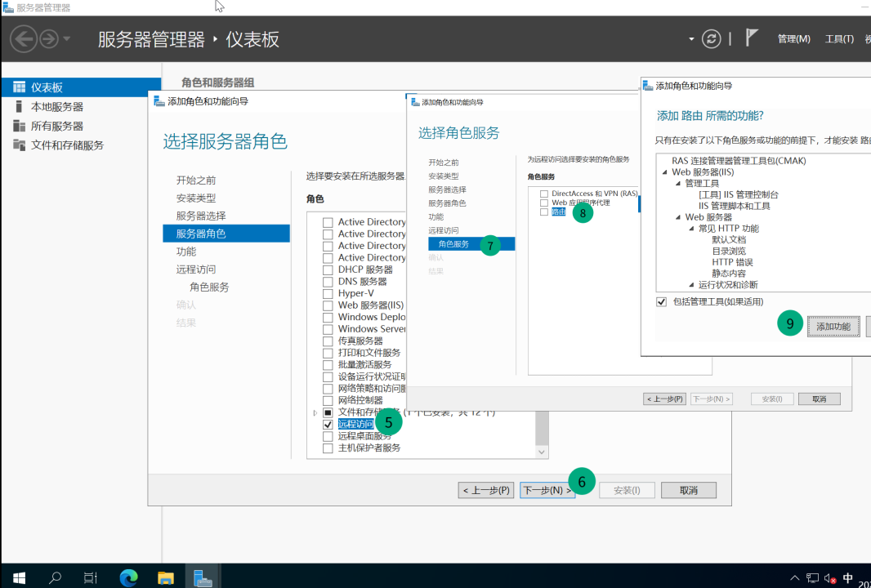Screen dimensions: 871x588
Task: Open the Windows Start menu
Action: pos(19,578)
